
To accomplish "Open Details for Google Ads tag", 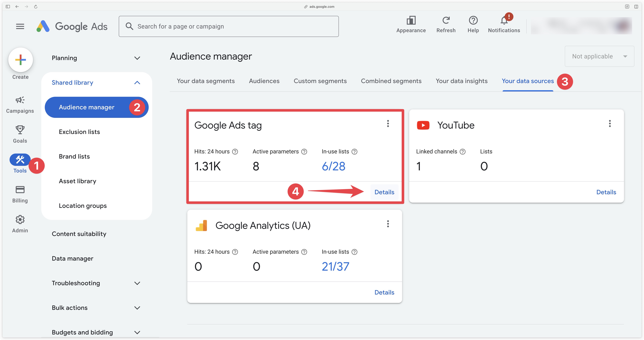I will point(384,192).
